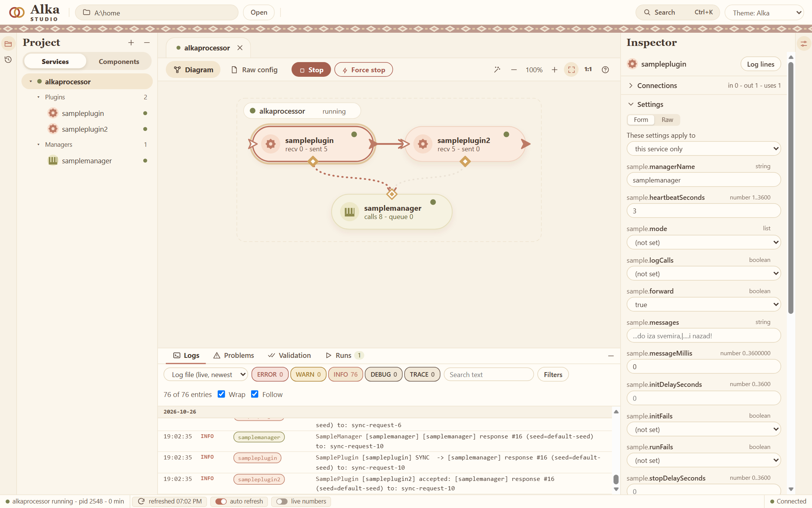Click the auto-layout magic wand icon
The width and height of the screenshot is (812, 508).
(497, 70)
